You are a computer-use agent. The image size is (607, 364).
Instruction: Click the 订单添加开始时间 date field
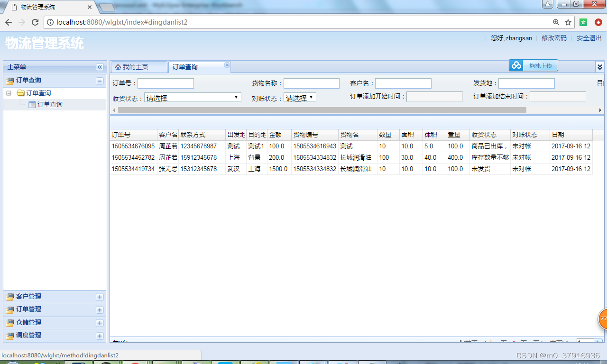434,97
